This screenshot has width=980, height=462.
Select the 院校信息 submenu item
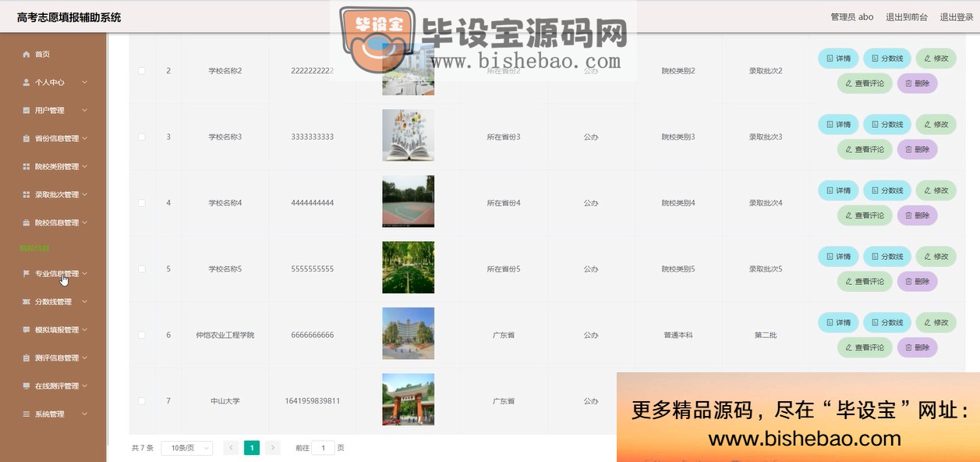pyautogui.click(x=35, y=248)
